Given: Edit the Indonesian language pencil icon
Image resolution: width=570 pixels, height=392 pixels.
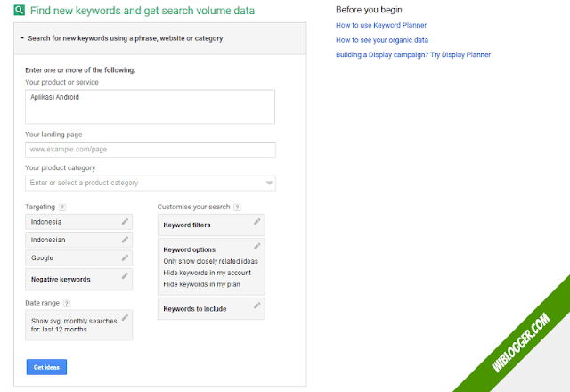Looking at the screenshot, I should (x=125, y=240).
